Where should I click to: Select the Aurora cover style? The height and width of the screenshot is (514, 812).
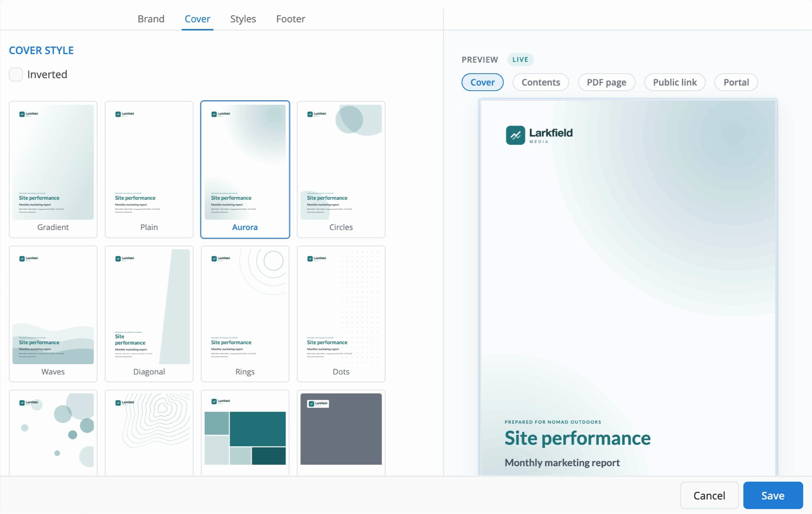tap(245, 169)
